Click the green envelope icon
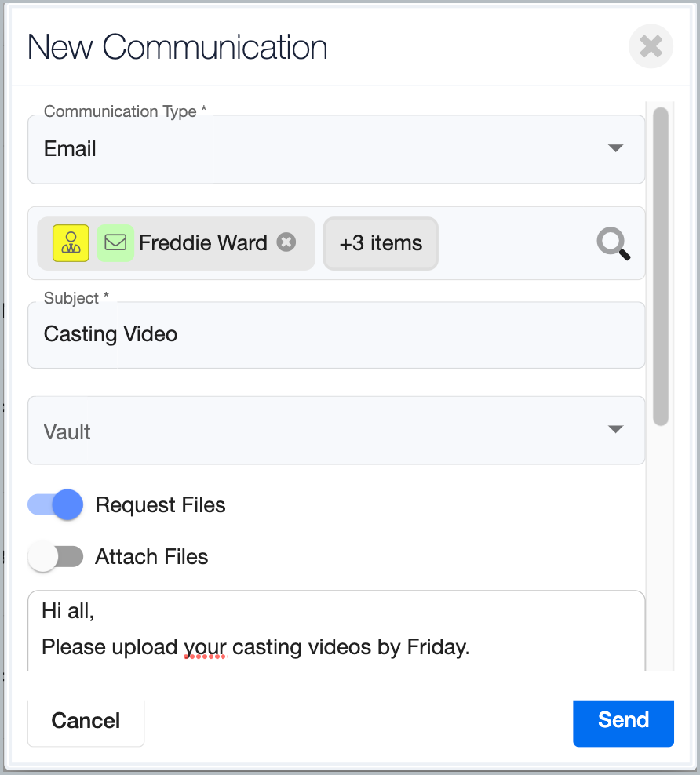The height and width of the screenshot is (775, 700). pos(115,242)
